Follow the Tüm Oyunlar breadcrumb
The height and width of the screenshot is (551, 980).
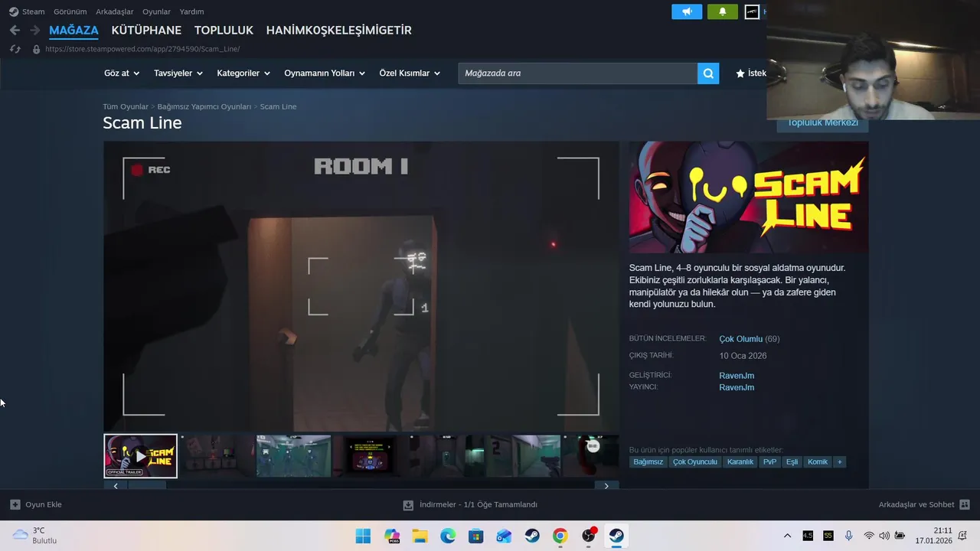point(126,106)
